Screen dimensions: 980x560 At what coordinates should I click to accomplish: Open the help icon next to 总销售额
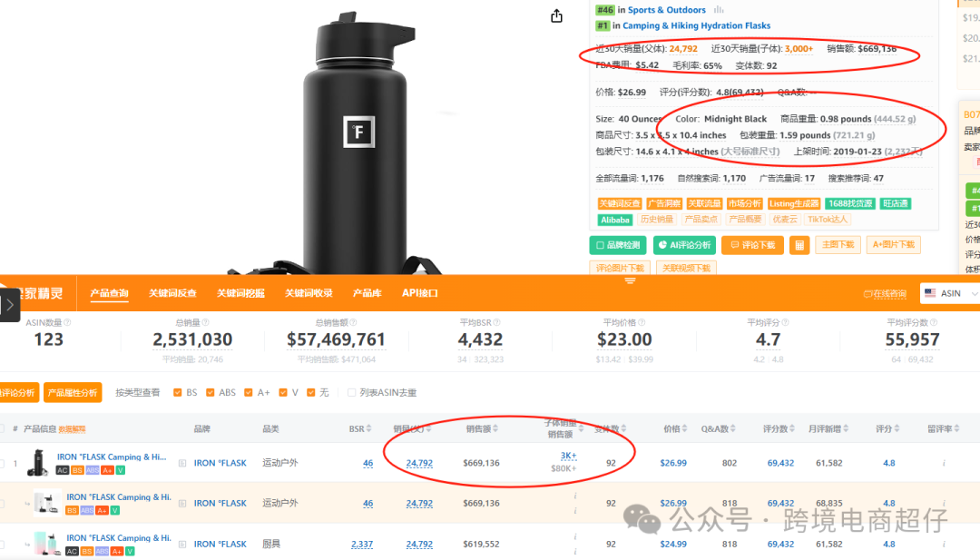pos(353,322)
